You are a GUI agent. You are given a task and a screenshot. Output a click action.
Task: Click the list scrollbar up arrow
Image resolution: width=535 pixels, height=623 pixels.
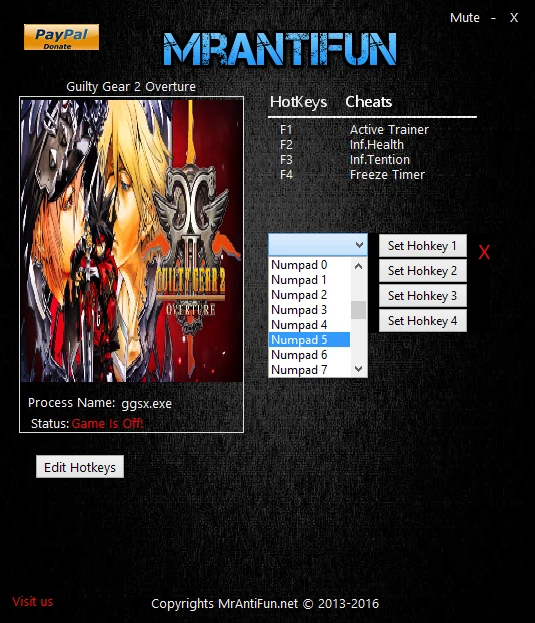click(359, 266)
